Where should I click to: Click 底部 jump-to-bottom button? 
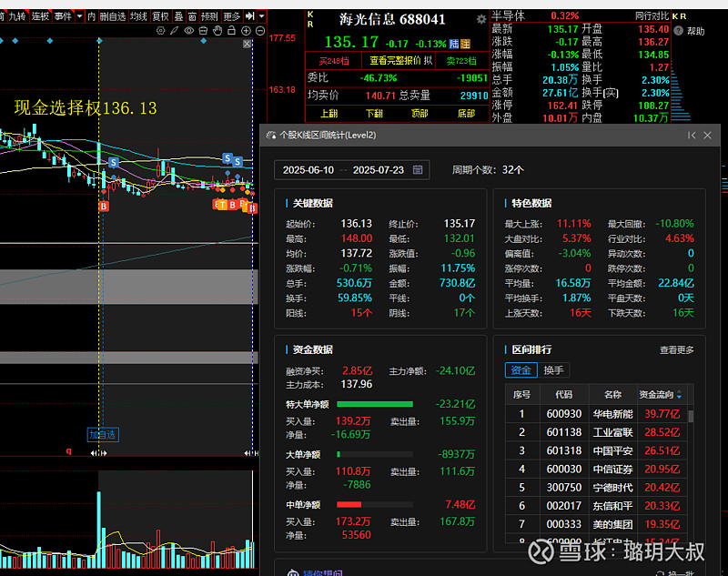tap(467, 113)
